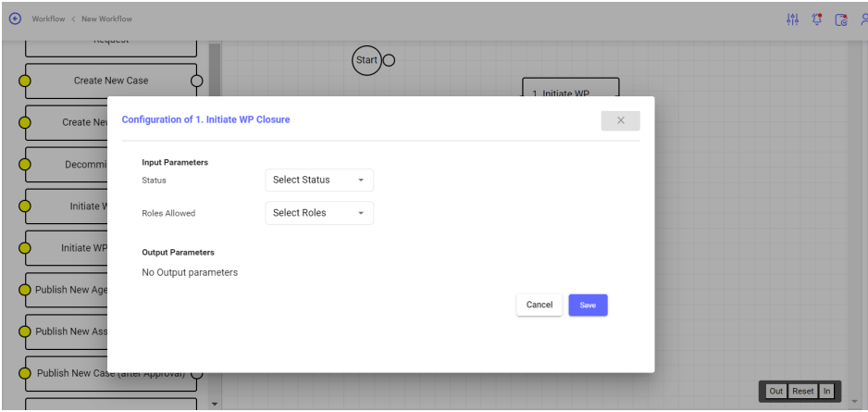Click the Output Parameters heading
Viewport: 868px width, 412px height.
point(179,253)
